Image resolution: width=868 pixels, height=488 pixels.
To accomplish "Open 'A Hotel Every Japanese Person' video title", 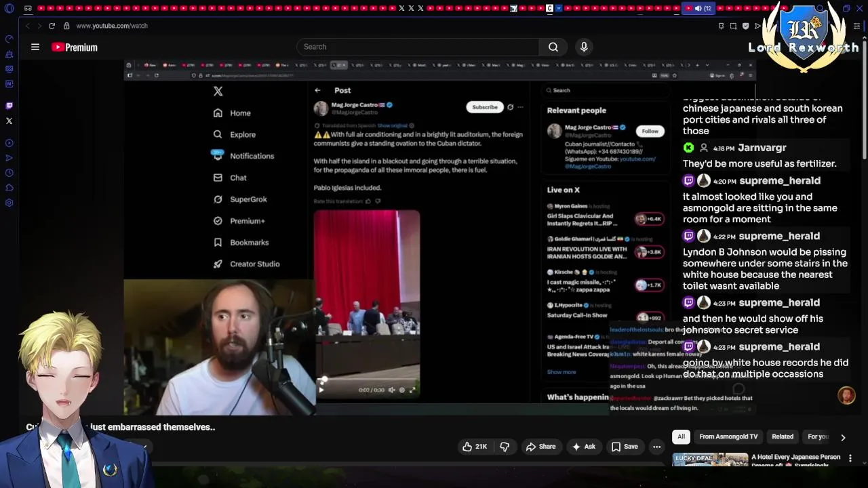I will (795, 460).
